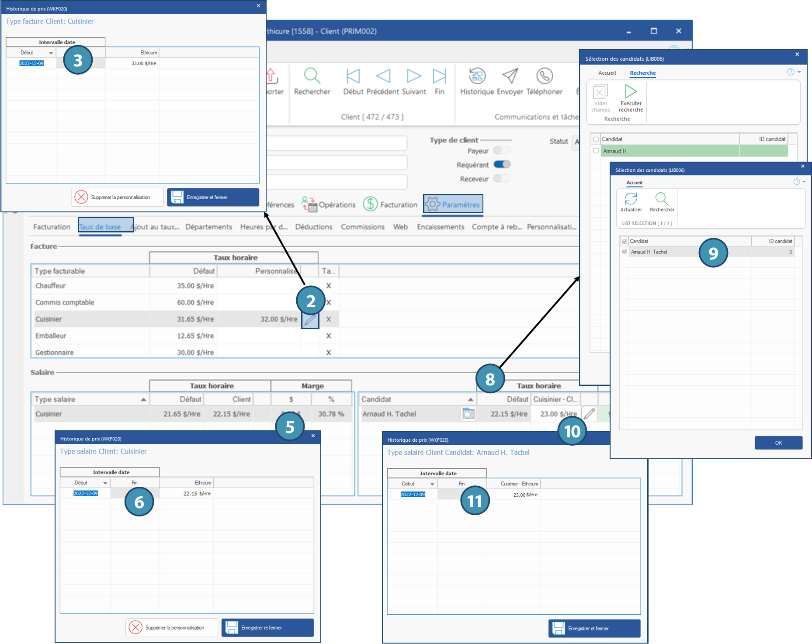The width and height of the screenshot is (812, 644).
Task: Click the Rechercher magnifier icon in main ribbon
Action: click(x=312, y=76)
